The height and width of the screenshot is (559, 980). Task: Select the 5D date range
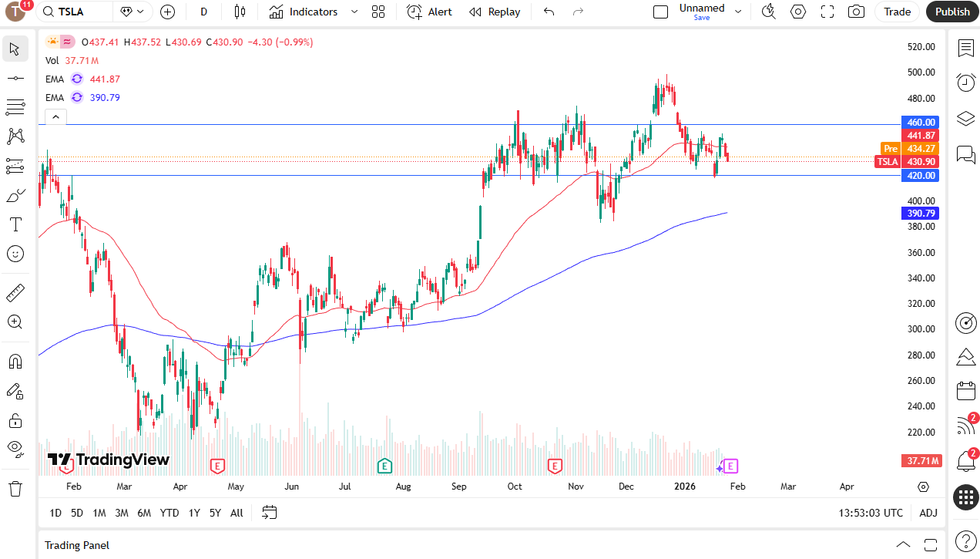pos(77,513)
